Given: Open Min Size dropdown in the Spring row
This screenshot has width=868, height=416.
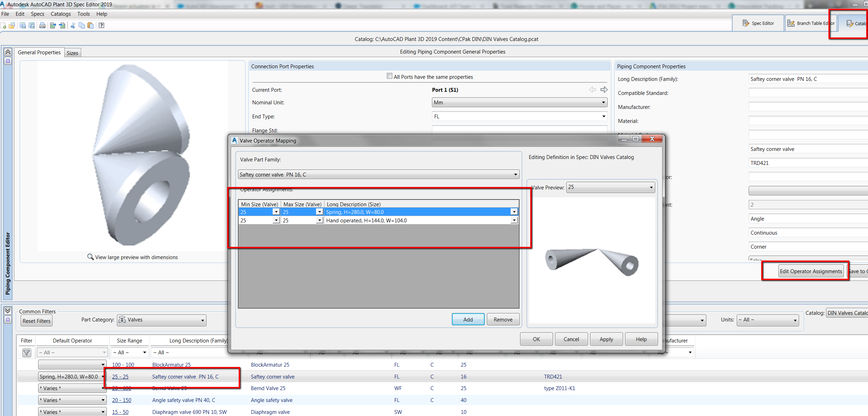Looking at the screenshot, I should coord(276,212).
